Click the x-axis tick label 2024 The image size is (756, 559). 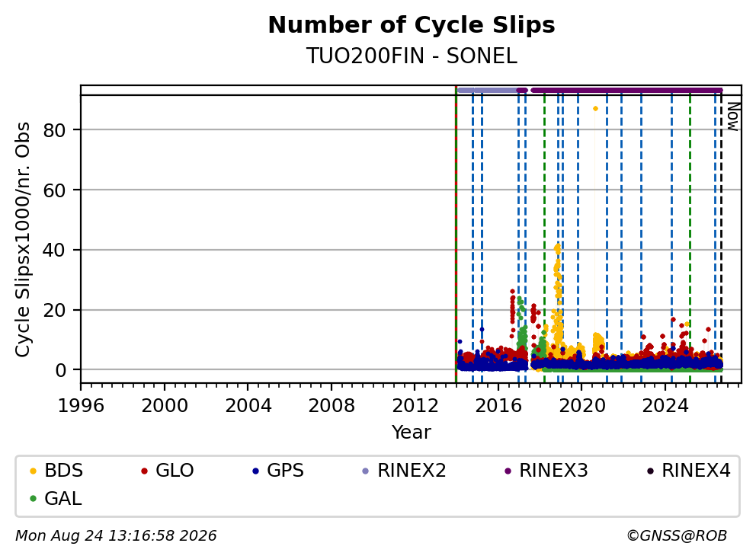coord(665,406)
